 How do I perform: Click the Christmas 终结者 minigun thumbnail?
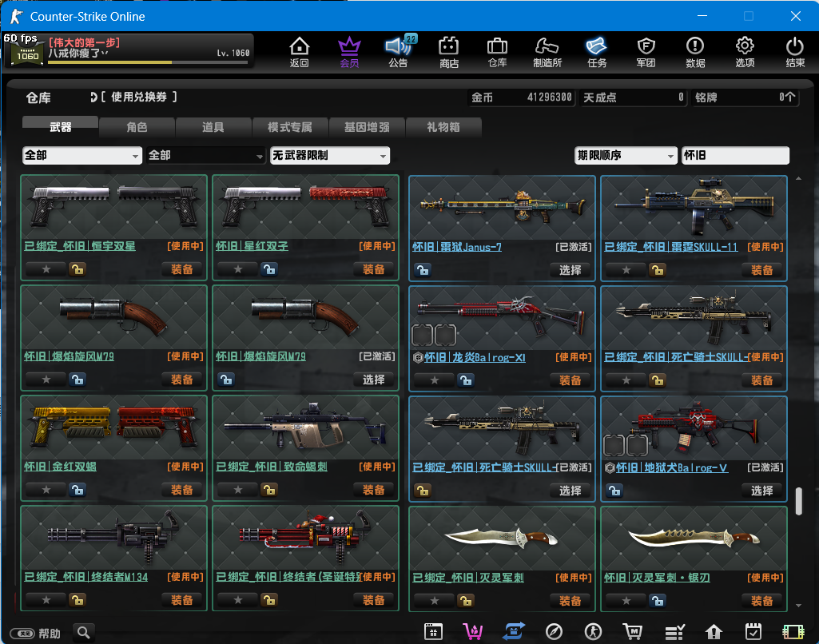tap(305, 537)
